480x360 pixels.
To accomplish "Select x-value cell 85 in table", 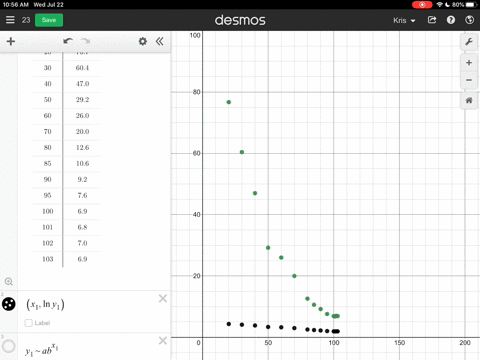I will click(47, 164).
